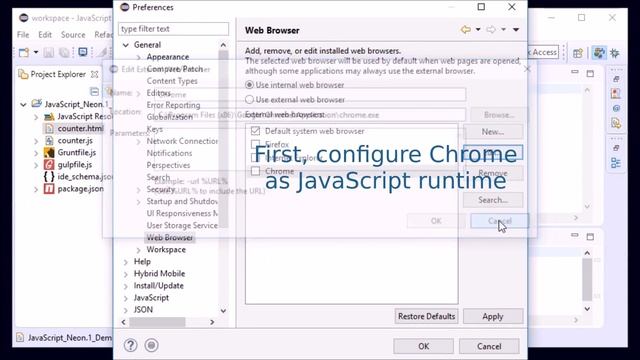This screenshot has height=360, width=640.
Task: Expand the JSON preferences node
Action: point(126,310)
